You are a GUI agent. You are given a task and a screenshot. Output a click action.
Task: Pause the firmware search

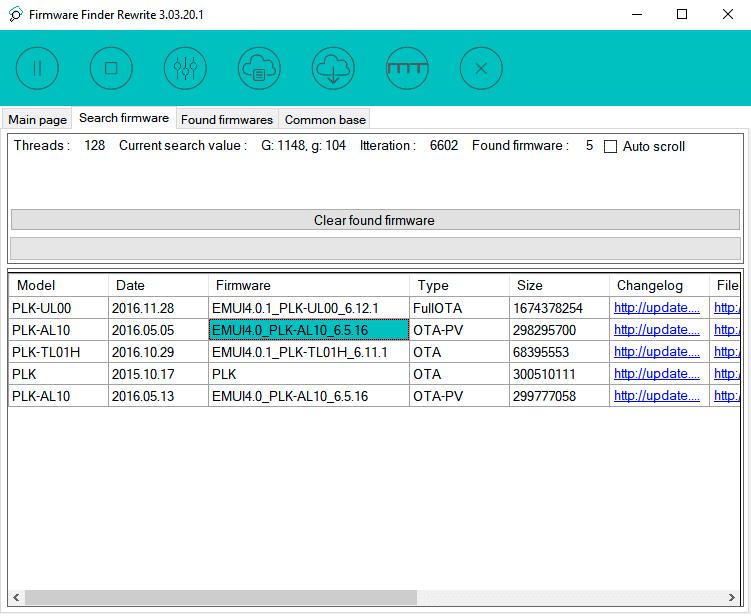pyautogui.click(x=37, y=68)
